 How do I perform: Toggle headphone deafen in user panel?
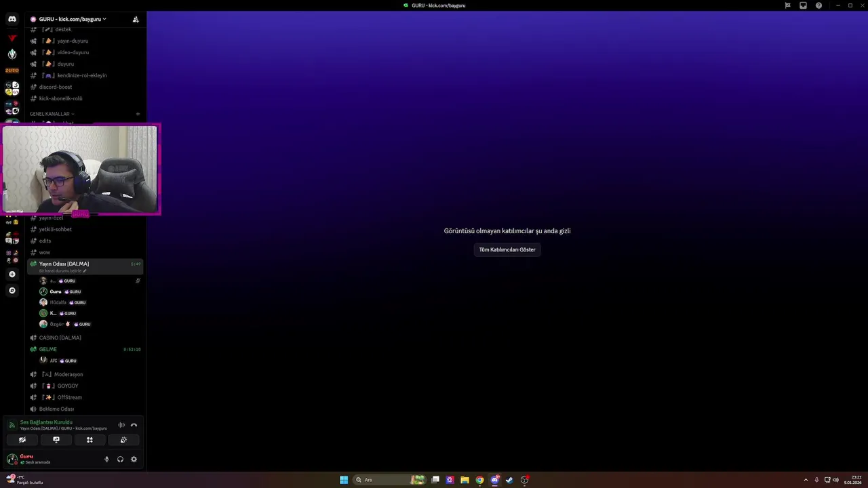(120, 459)
